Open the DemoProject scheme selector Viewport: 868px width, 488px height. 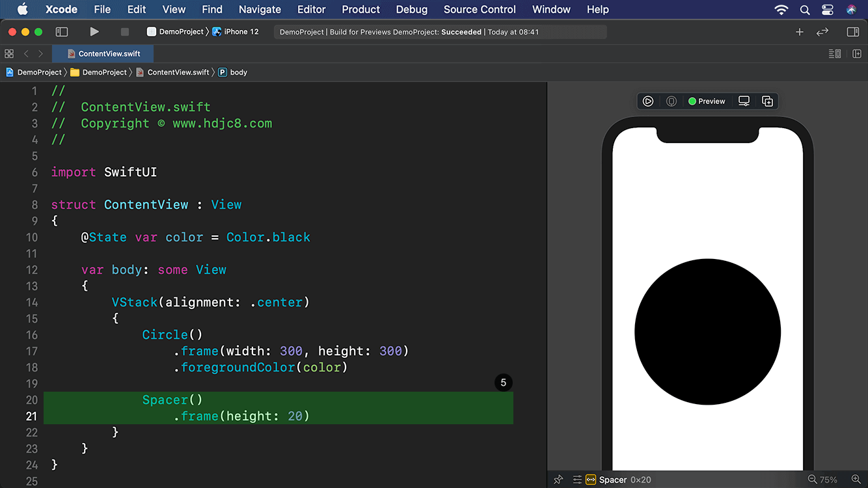[x=175, y=31]
